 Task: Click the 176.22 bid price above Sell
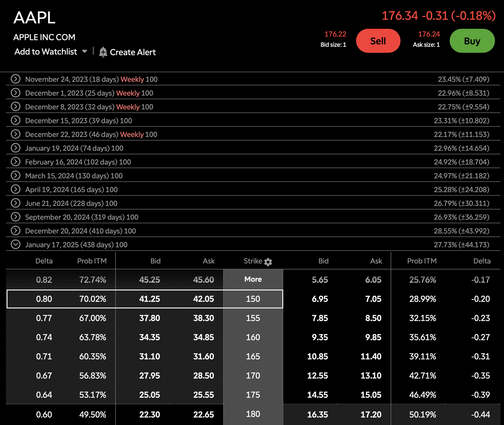335,34
